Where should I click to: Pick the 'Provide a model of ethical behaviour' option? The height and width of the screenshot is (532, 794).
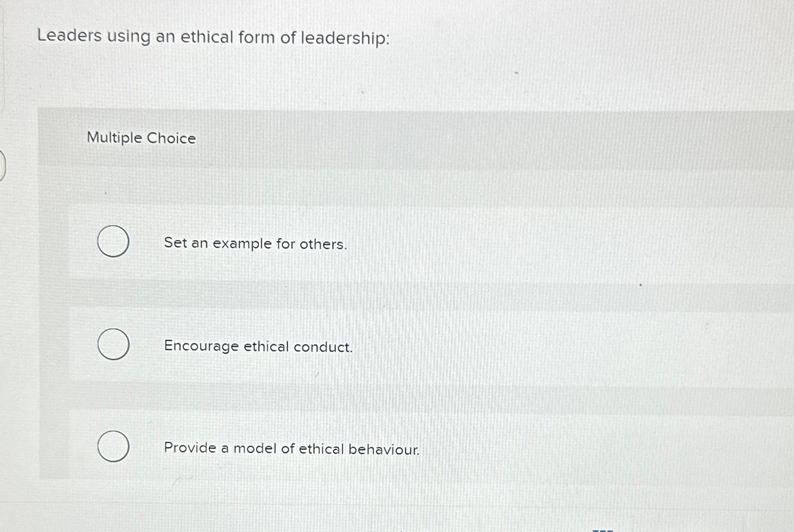tap(113, 446)
